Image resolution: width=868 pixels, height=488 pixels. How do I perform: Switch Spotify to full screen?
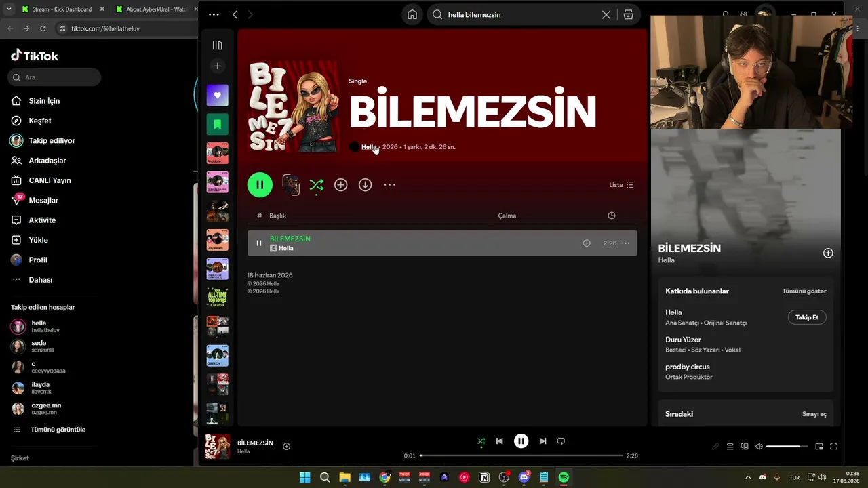point(833,447)
